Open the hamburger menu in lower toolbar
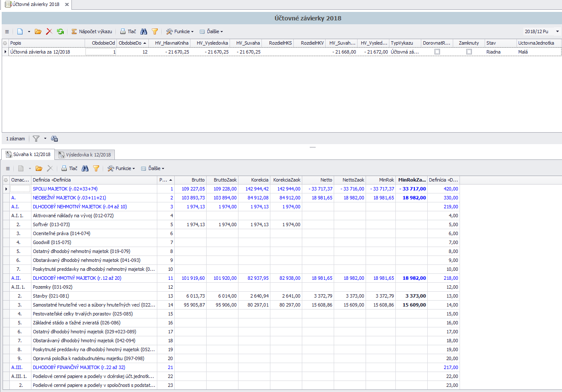Image resolution: width=562 pixels, height=392 pixels. point(7,168)
